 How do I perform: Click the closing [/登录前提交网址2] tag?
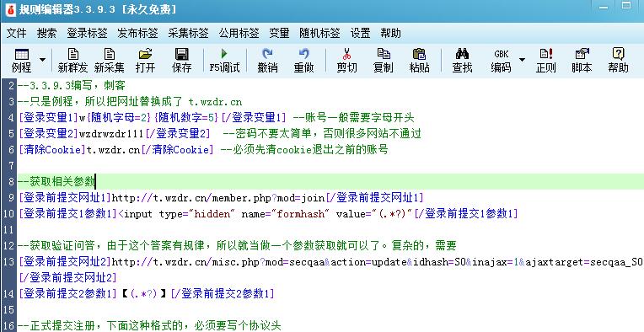point(67,278)
